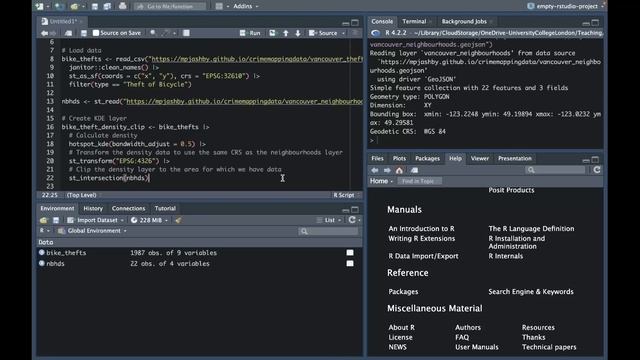Switch to the Files tab
Screen dimensions: 640x360
click(x=377, y=158)
